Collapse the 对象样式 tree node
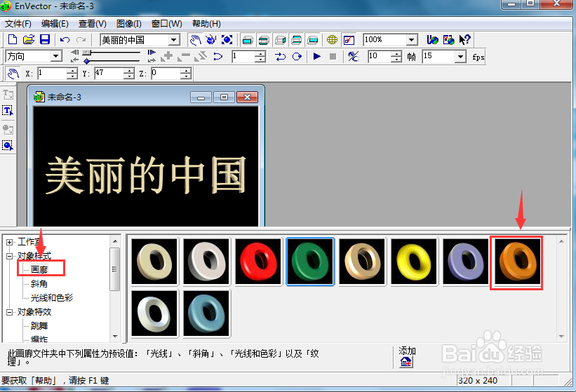 10,256
